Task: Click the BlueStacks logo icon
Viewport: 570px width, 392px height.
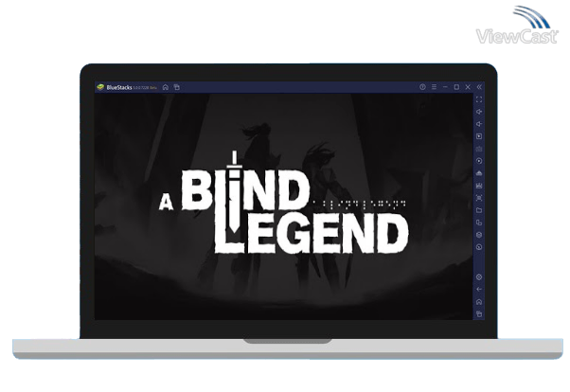Action: 100,87
